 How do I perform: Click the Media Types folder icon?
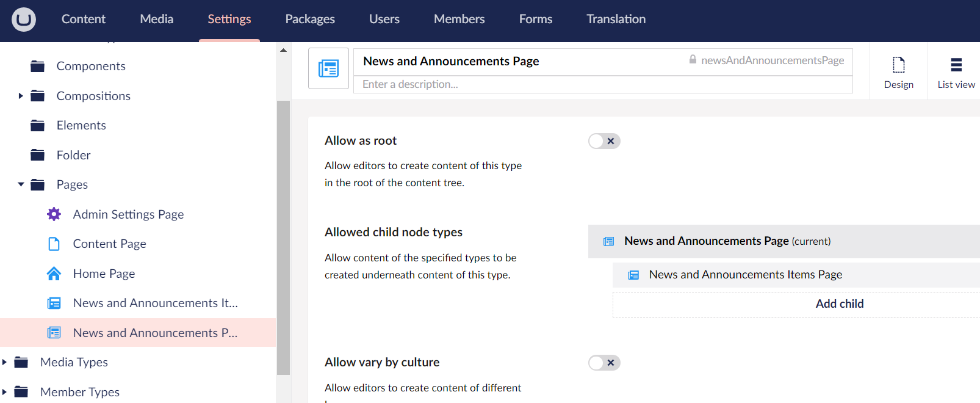(x=21, y=362)
